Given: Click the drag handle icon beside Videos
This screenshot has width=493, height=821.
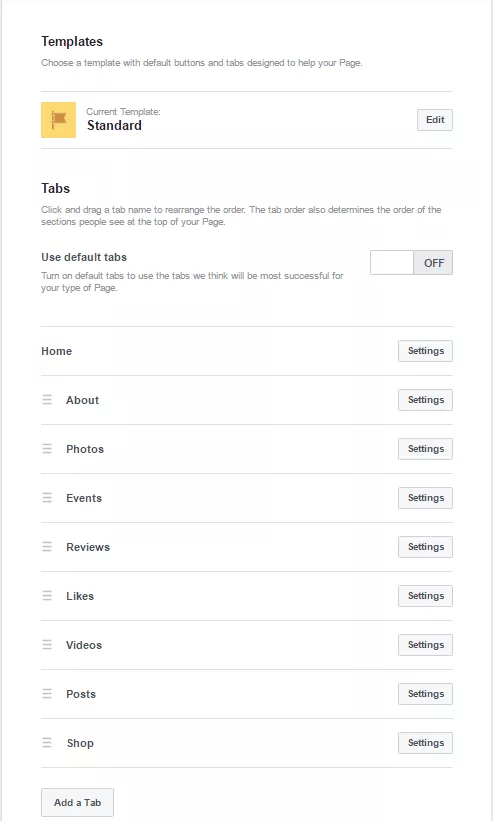Looking at the screenshot, I should point(47,645).
